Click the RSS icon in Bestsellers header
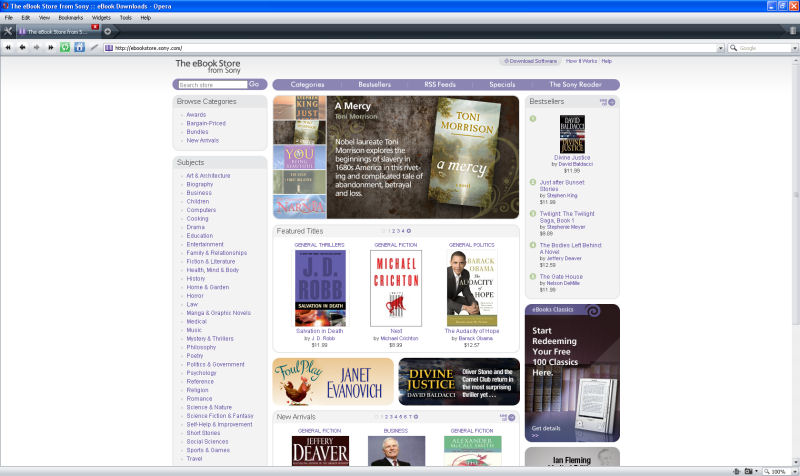This screenshot has width=800, height=476. pos(604,102)
